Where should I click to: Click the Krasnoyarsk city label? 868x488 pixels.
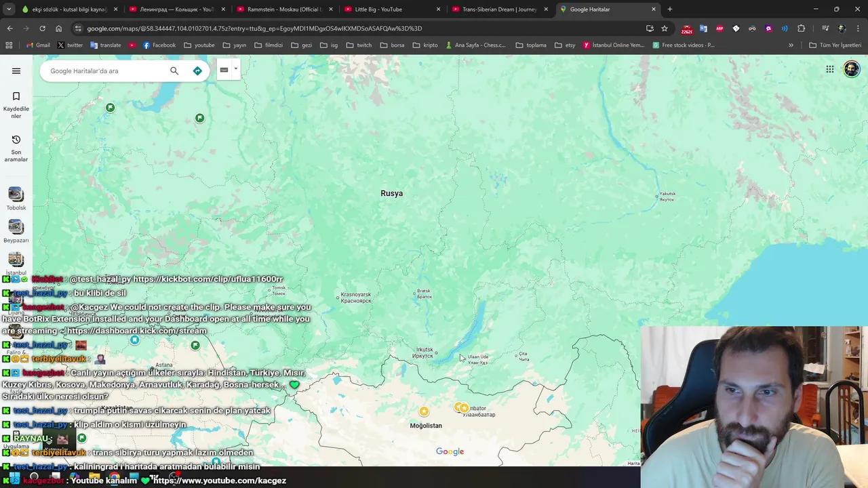[x=355, y=298]
